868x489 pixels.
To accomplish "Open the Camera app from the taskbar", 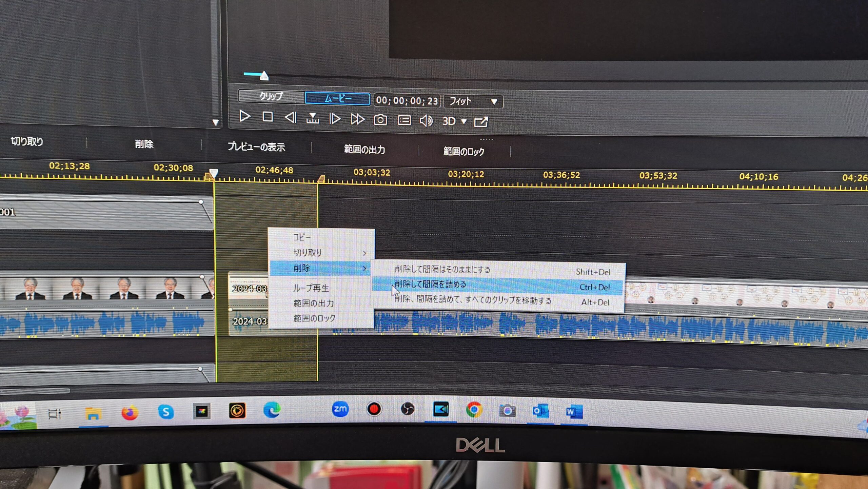I will 507,411.
